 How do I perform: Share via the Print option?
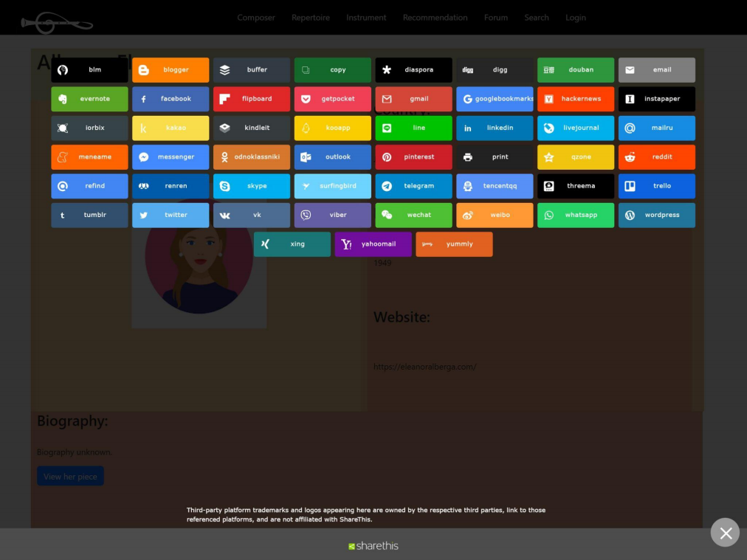click(x=495, y=156)
